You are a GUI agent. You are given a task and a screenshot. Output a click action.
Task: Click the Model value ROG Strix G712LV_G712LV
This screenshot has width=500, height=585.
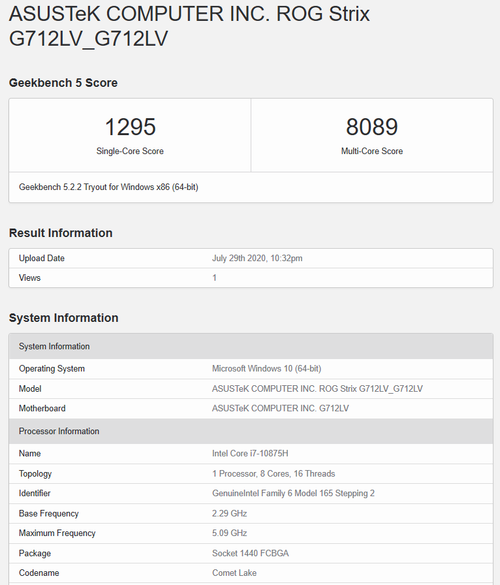click(317, 389)
